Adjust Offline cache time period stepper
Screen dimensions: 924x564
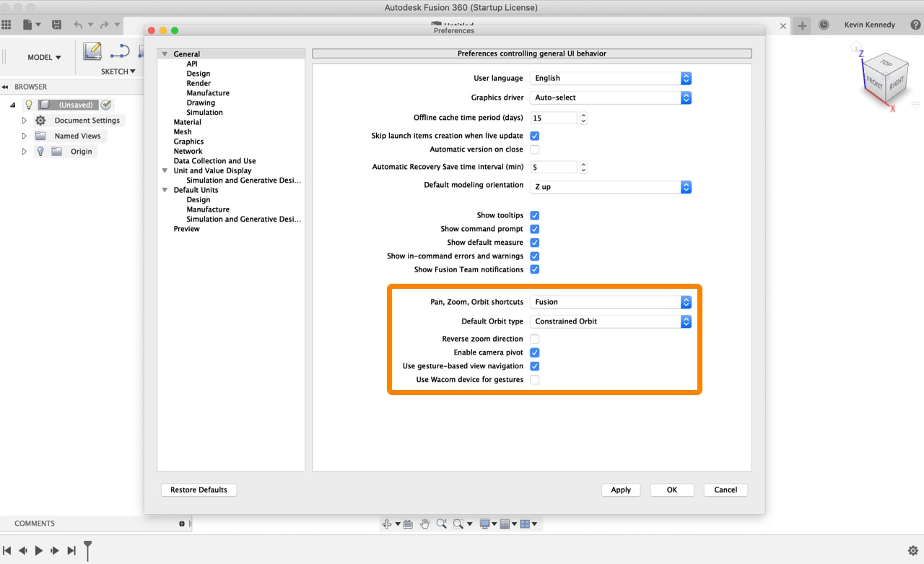[583, 118]
